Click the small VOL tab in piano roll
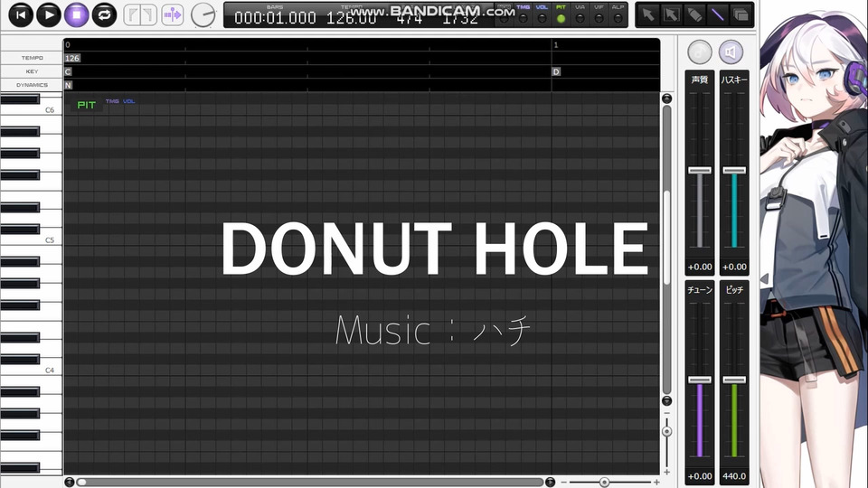 [x=129, y=101]
